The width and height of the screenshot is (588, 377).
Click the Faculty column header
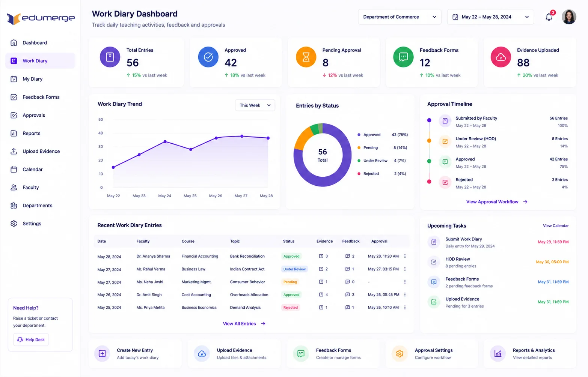tap(143, 241)
